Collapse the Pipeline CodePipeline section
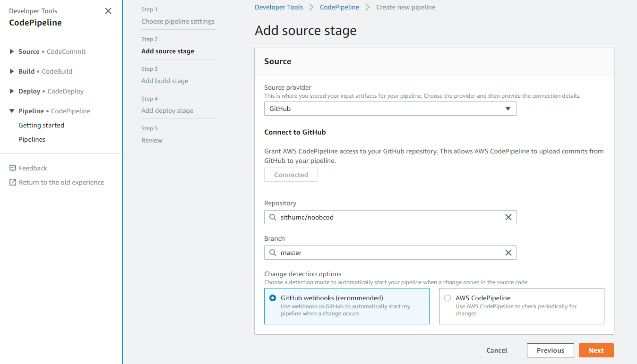This screenshot has width=637, height=364. [x=12, y=111]
